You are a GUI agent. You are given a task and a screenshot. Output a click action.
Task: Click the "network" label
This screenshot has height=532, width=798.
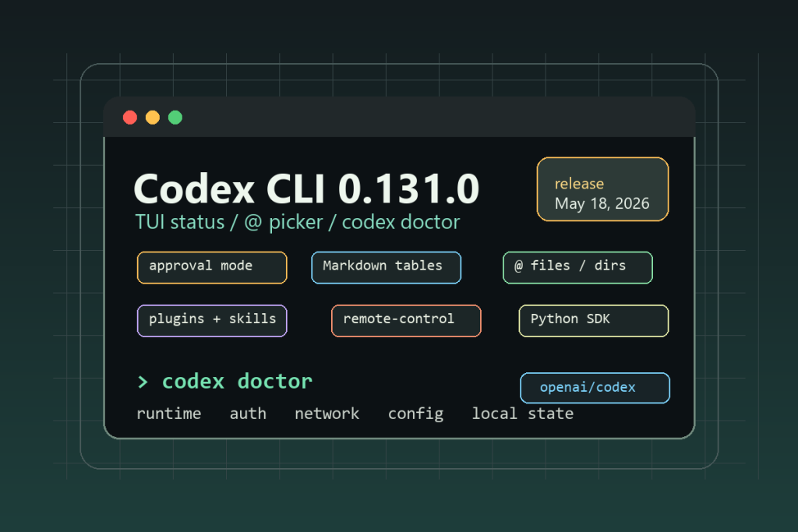tap(327, 414)
